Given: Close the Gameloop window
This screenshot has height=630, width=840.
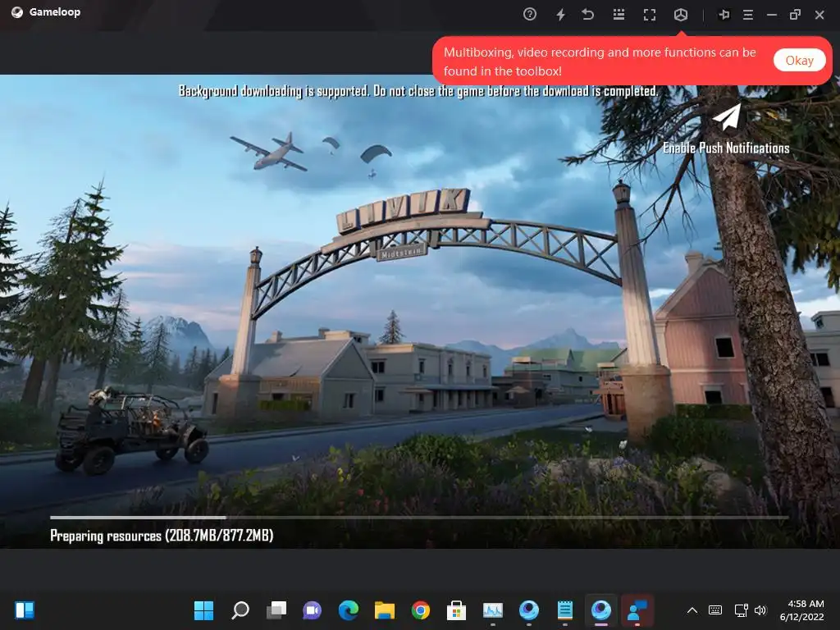Looking at the screenshot, I should coord(819,15).
